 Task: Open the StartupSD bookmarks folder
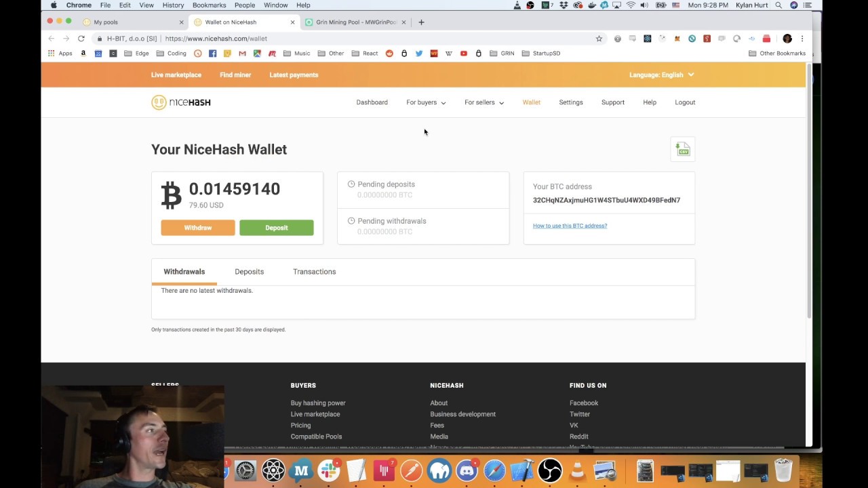coord(541,53)
